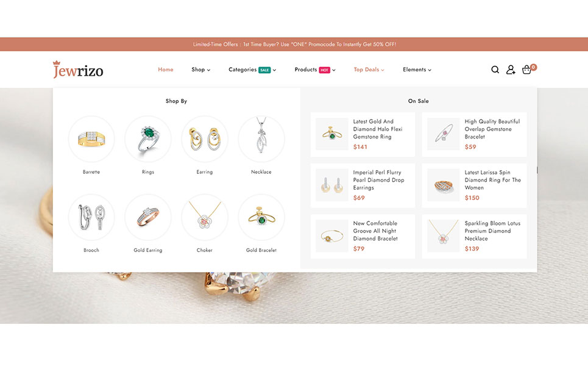Select the Barrette category circle
This screenshot has width=588, height=366.
(x=91, y=139)
